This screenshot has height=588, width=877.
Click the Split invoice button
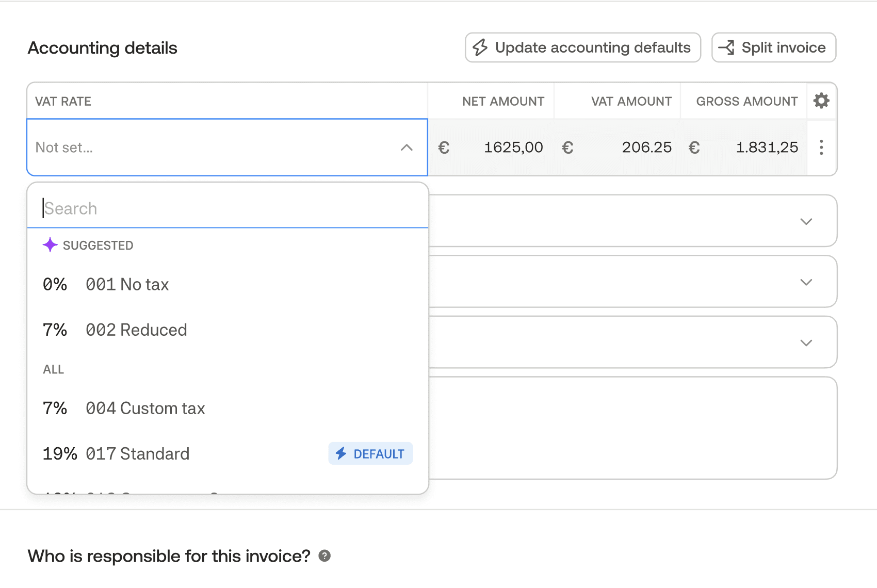(x=774, y=47)
